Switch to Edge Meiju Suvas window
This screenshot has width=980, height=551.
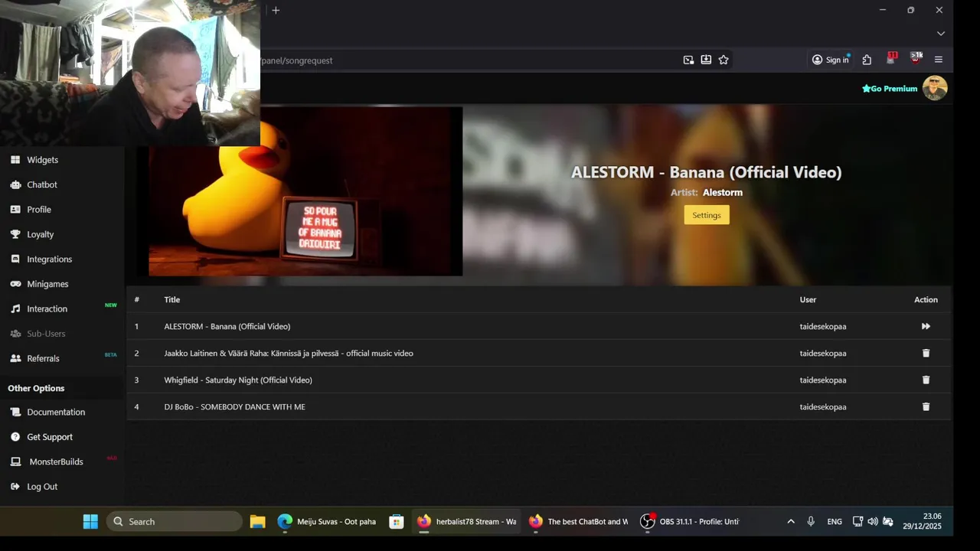coord(327,521)
